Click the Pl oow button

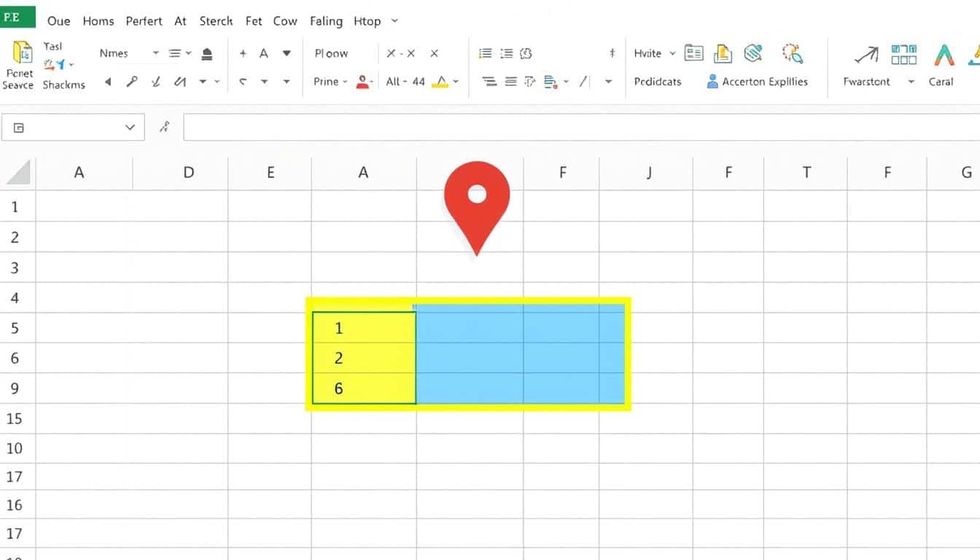331,53
